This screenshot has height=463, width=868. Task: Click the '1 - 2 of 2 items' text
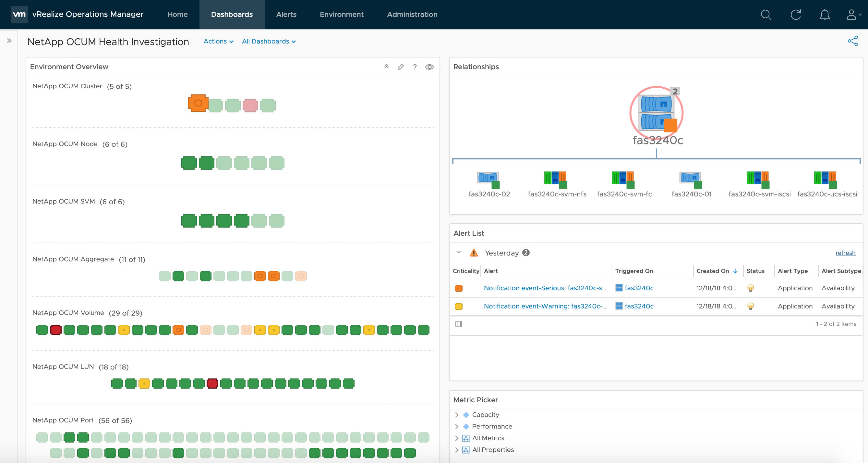tap(836, 324)
